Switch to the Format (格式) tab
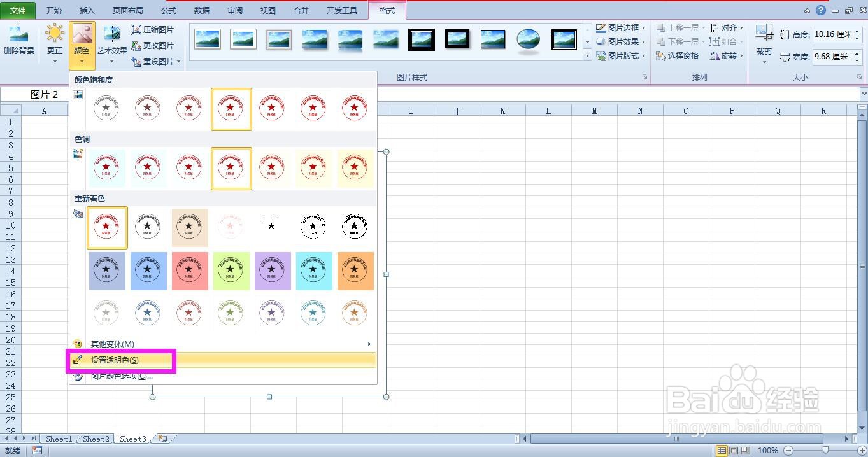Screen dimensions: 868x457 pos(387,11)
